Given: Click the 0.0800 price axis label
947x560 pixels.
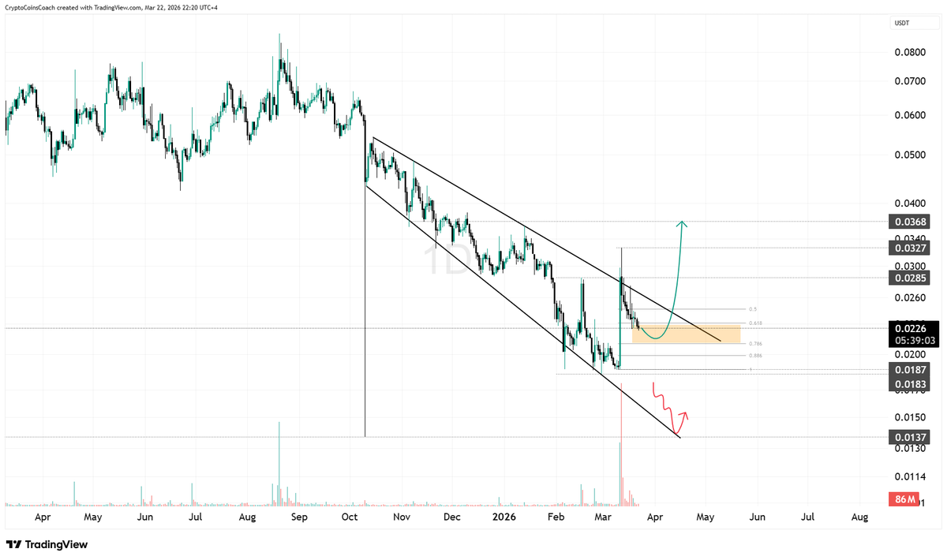Looking at the screenshot, I should (909, 53).
